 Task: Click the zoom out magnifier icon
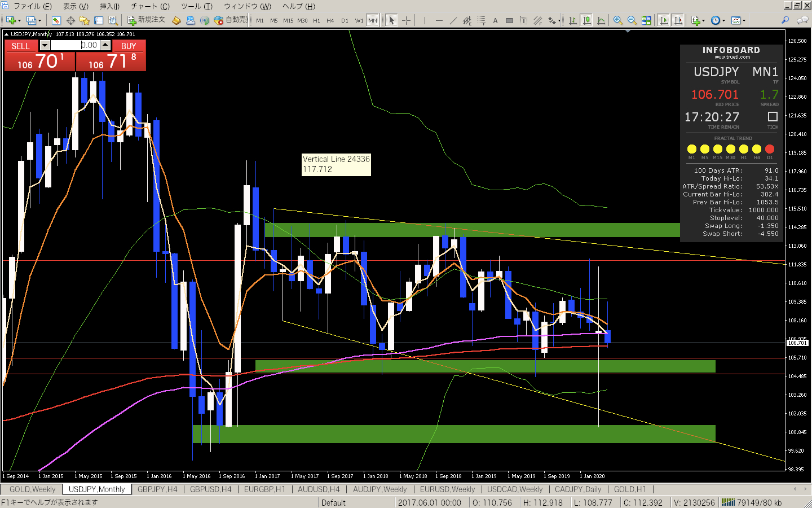coord(632,20)
